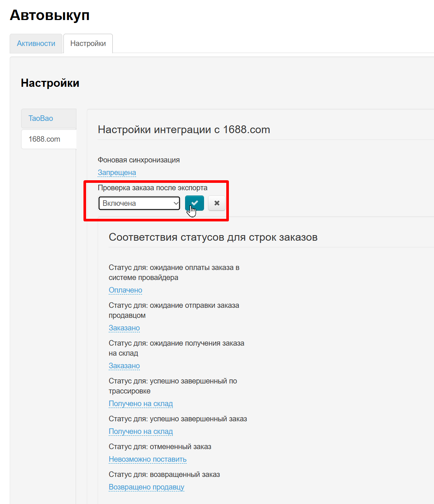
Task: Click the Проверка заказа после экспорта label
Action: [x=152, y=188]
